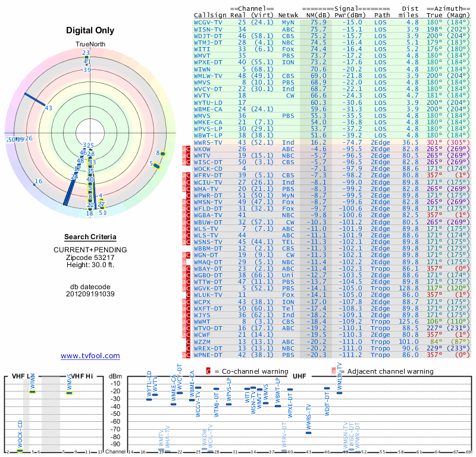Click the adjacent-channel warning icon beside WMAQ-DT
Viewport: 476px width, 457px height.
[x=185, y=261]
